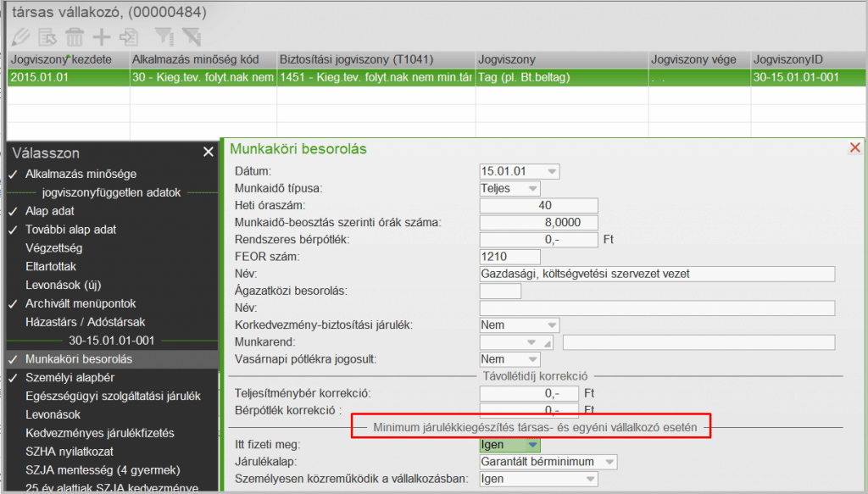Screen dimensions: 868x494
Task: Click the copy document arrow icon
Action: [x=129, y=36]
